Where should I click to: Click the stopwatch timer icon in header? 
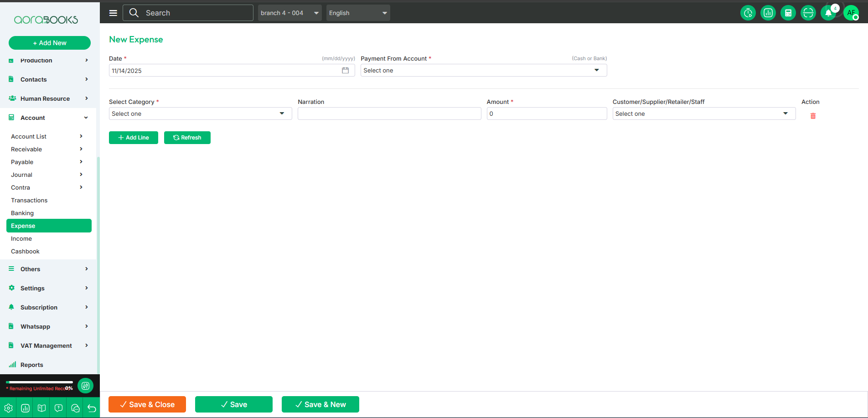tap(748, 13)
